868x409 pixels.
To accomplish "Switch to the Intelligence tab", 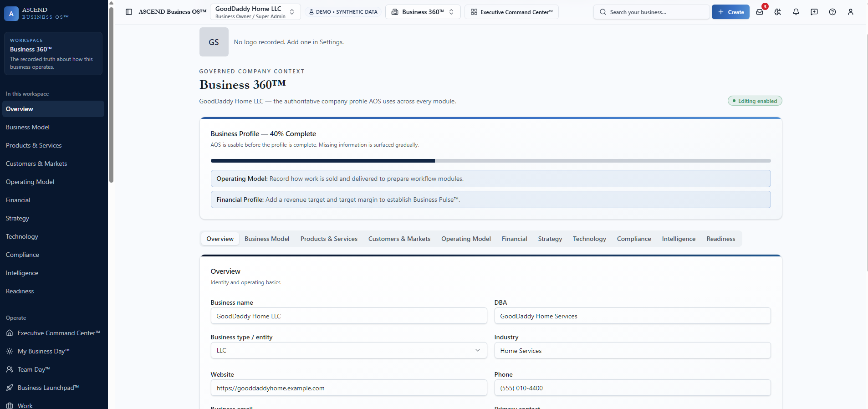I will click(679, 239).
